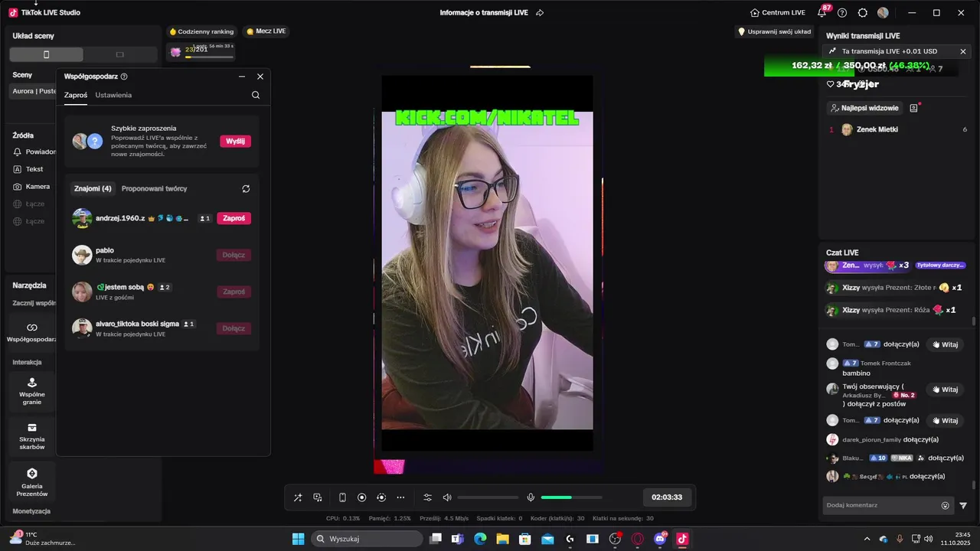Open the Wspólne granie tool
The width and height of the screenshot is (980, 551).
pyautogui.click(x=32, y=390)
